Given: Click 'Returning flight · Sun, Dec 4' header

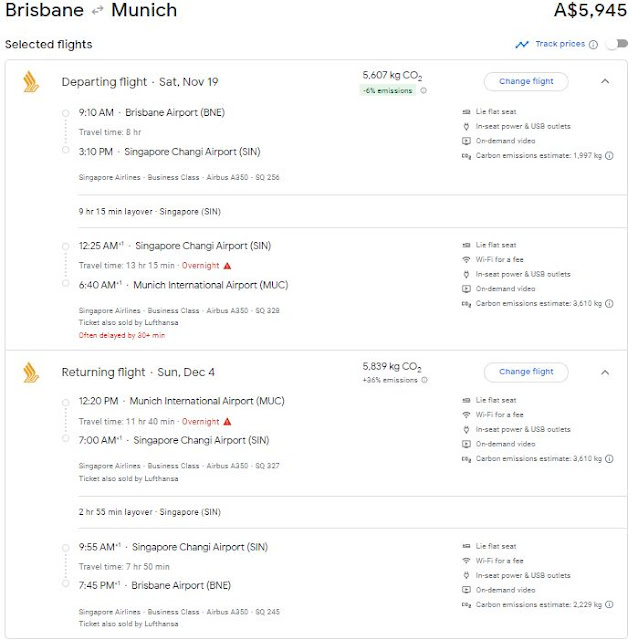Looking at the screenshot, I should [138, 372].
